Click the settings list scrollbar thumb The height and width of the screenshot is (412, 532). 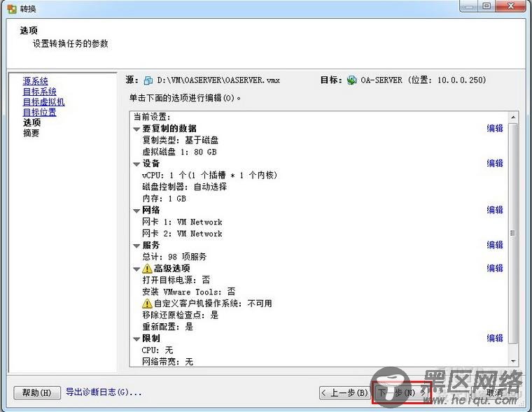(513, 234)
